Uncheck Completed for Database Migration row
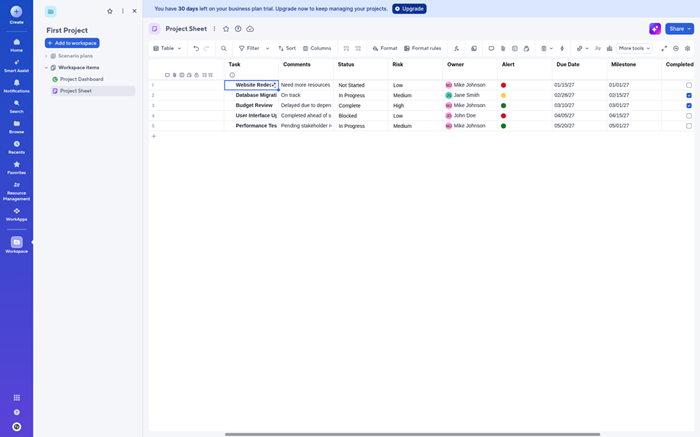Screen dimensions: 700x437 coord(689,95)
